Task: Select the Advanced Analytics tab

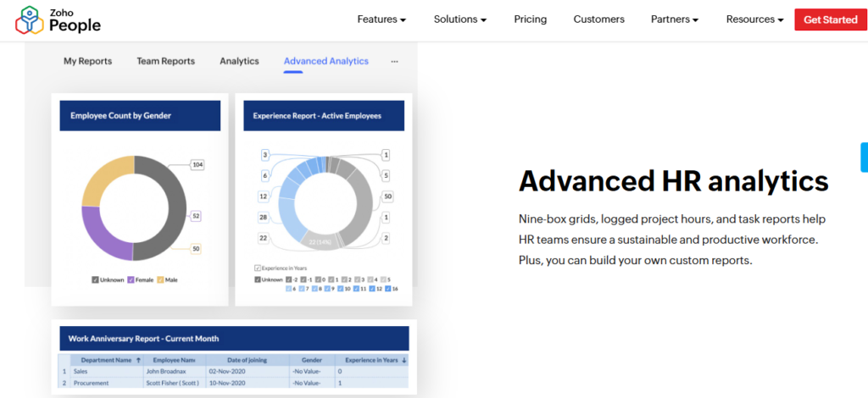Action: [326, 61]
